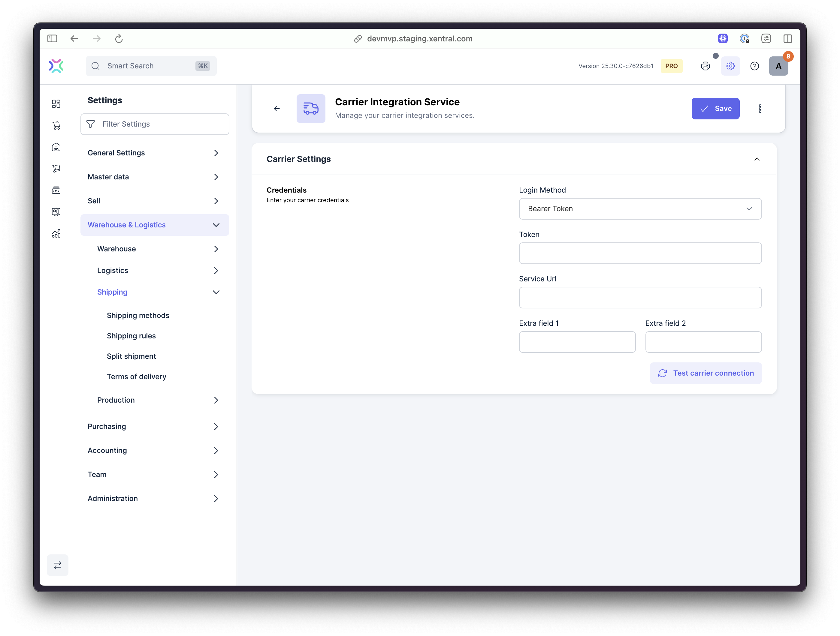Select the analytics chart icon in sidebar
This screenshot has height=636, width=840.
click(56, 233)
